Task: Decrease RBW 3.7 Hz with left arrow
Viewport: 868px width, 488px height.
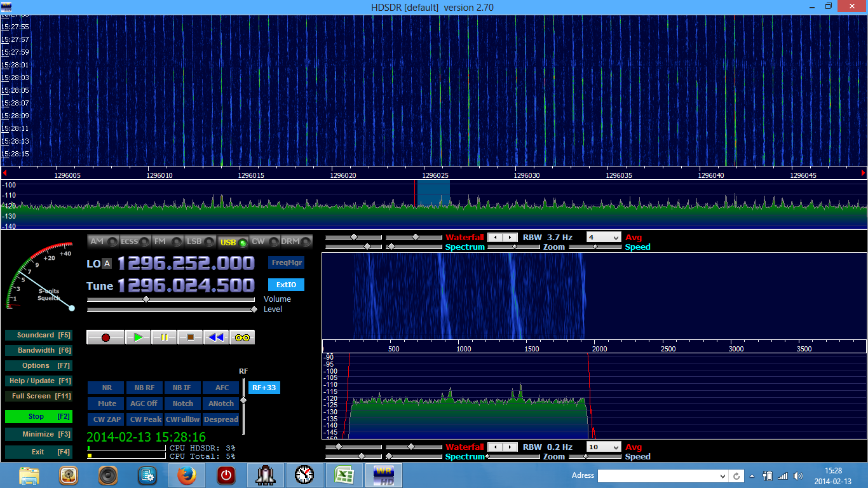Action: click(495, 237)
